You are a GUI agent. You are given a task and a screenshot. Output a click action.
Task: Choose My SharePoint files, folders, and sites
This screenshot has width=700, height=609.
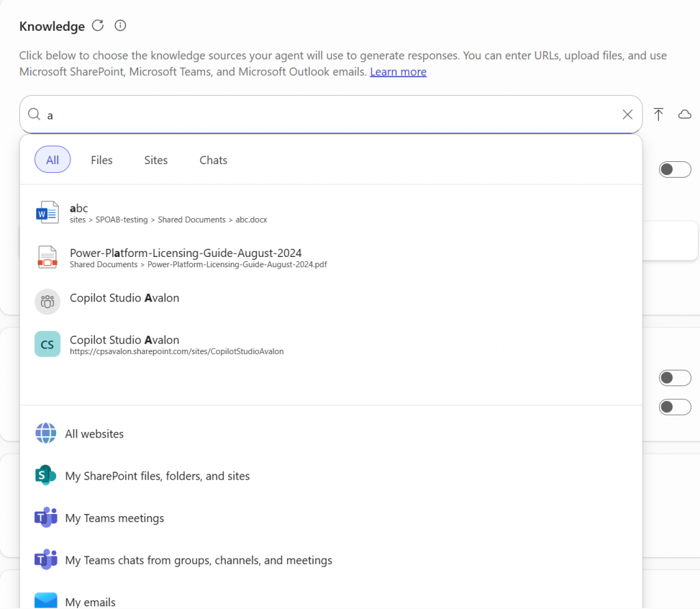(x=331, y=476)
